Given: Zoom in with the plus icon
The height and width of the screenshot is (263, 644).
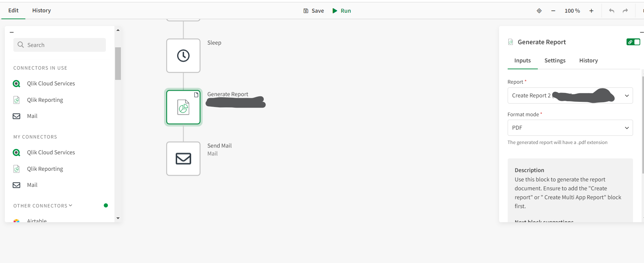Looking at the screenshot, I should pyautogui.click(x=591, y=11).
